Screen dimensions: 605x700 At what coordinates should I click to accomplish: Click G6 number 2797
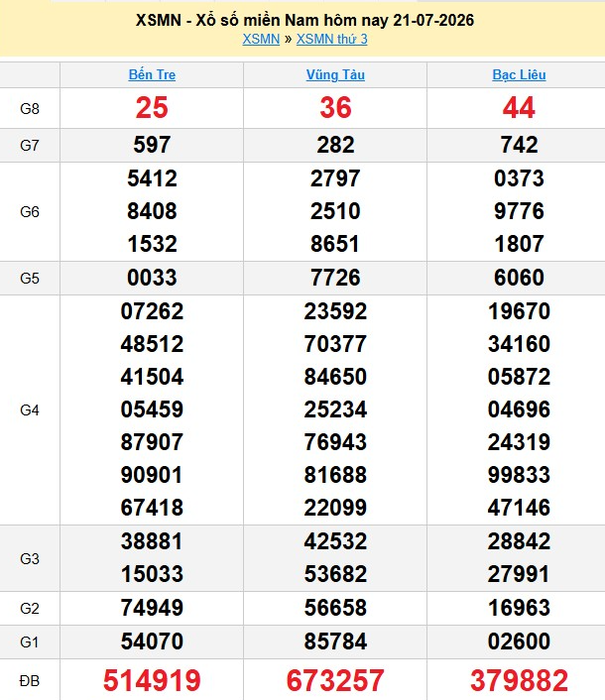coord(335,178)
